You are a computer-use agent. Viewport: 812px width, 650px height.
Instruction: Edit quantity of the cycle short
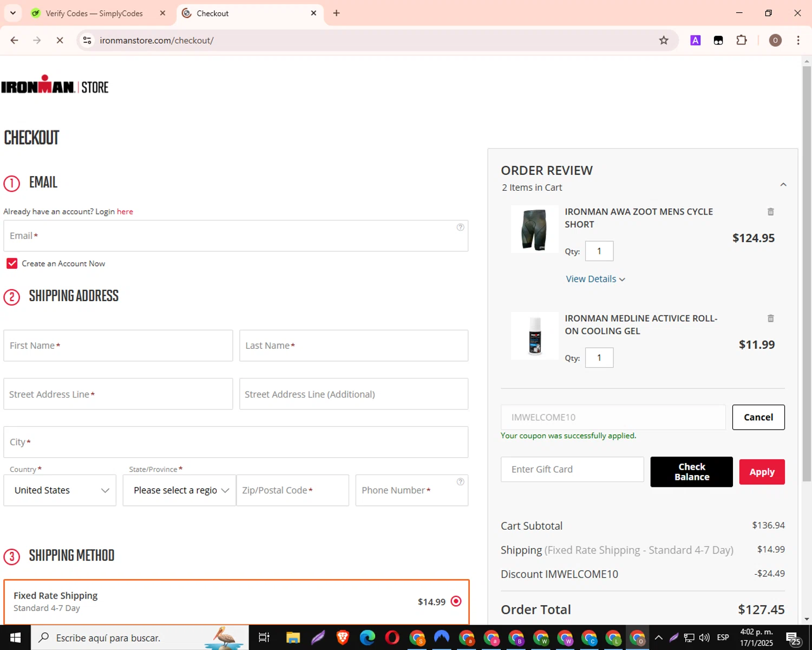[599, 251]
